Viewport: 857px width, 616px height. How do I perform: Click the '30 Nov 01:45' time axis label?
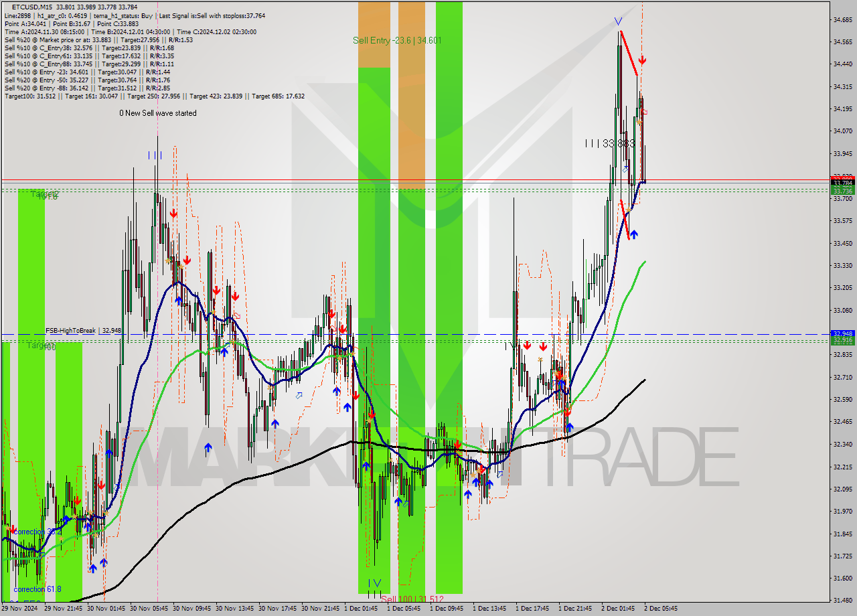107,609
